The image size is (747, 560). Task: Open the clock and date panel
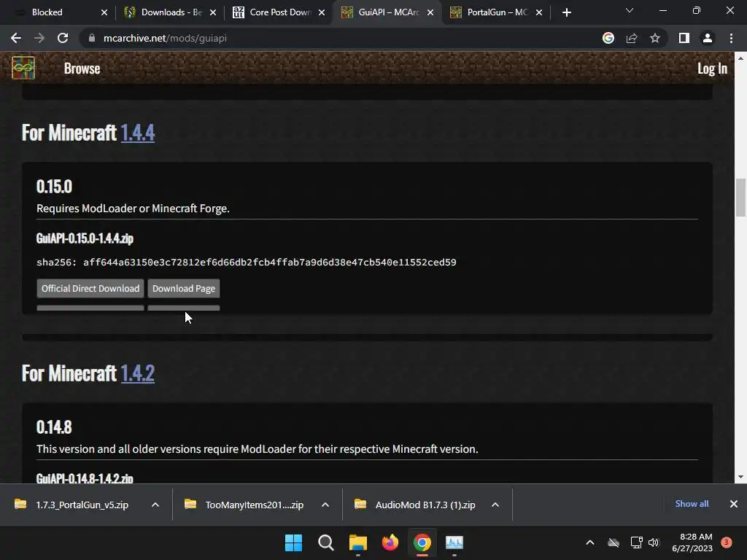(692, 542)
